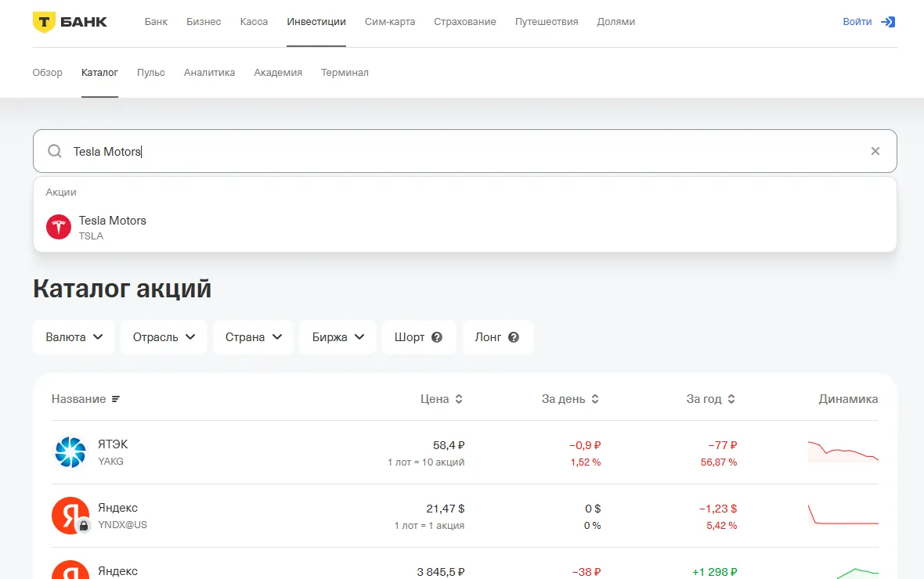Open the ЯТЭК company logo
The width and height of the screenshot is (924, 579).
pos(70,452)
